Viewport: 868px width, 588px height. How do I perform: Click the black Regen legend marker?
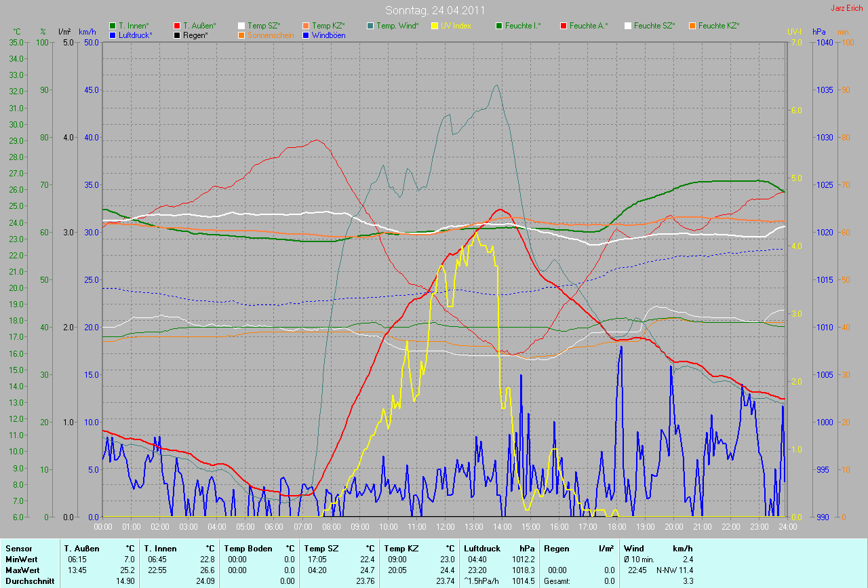click(x=177, y=35)
